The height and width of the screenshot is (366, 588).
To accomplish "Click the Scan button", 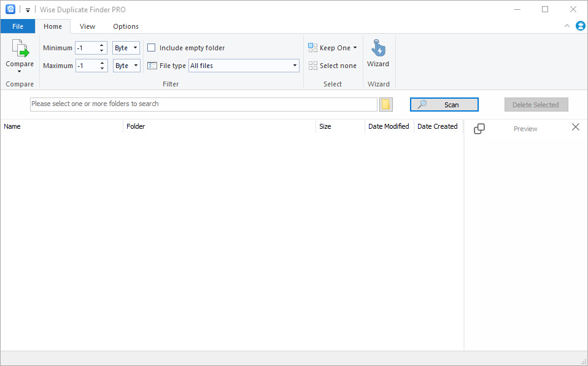I will (x=444, y=104).
